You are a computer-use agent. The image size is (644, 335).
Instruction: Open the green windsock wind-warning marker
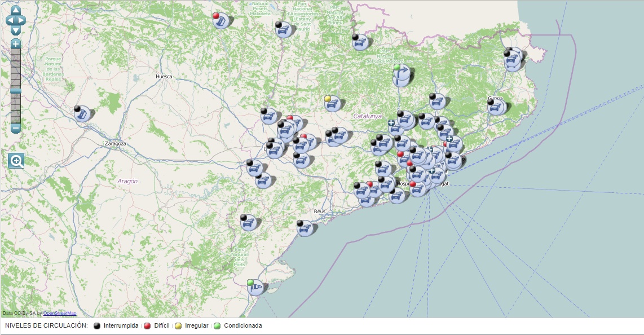256,287
